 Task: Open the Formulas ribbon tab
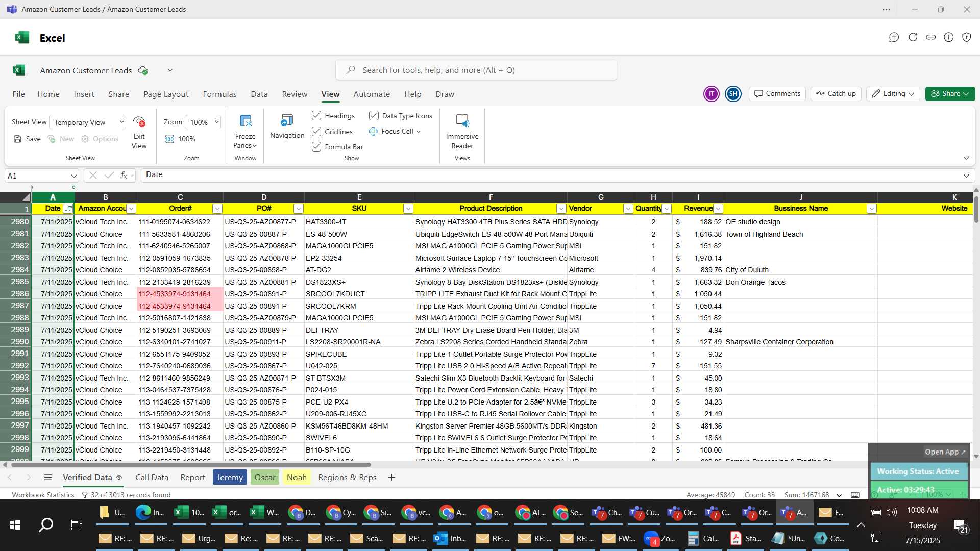tap(219, 94)
